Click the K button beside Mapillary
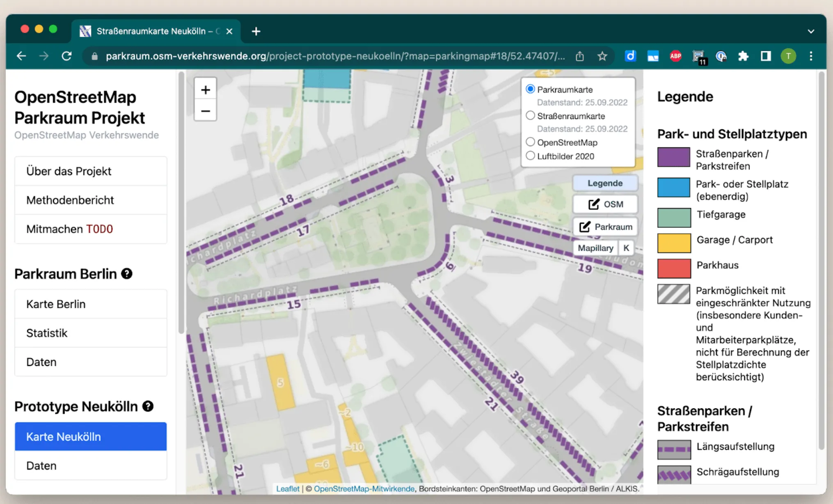The height and width of the screenshot is (504, 833). [x=626, y=248]
